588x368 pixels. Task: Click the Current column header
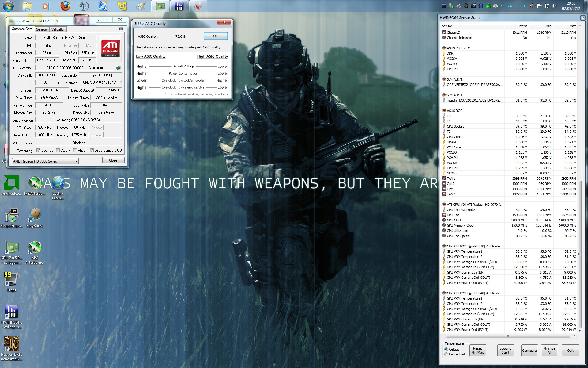516,26
